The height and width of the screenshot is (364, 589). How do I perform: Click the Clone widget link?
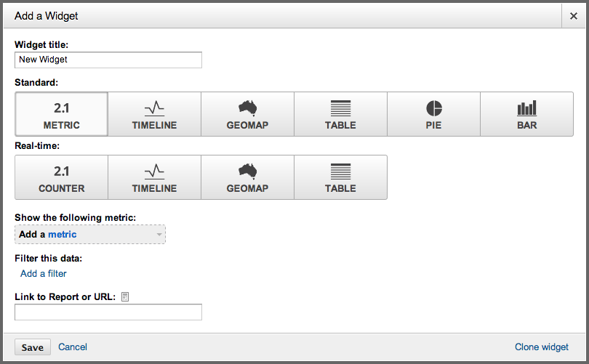coord(541,347)
